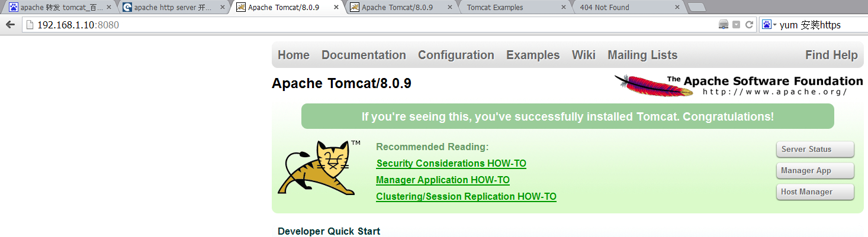Open the address bar history dropdown arrow
The image size is (868, 237).
point(737,25)
